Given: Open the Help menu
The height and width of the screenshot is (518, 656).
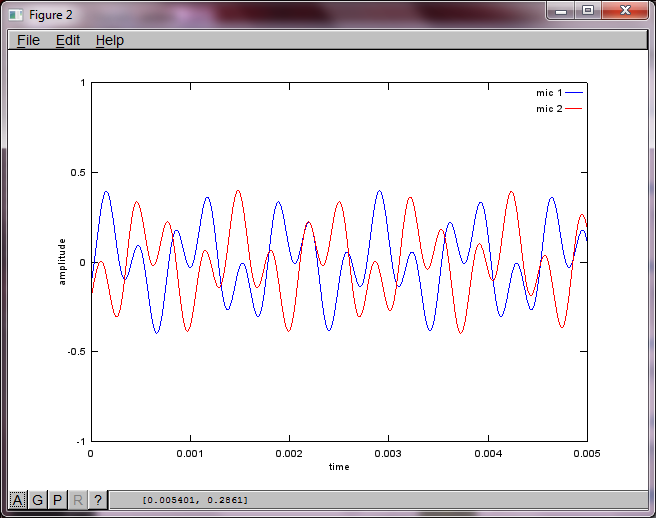Looking at the screenshot, I should click(110, 40).
